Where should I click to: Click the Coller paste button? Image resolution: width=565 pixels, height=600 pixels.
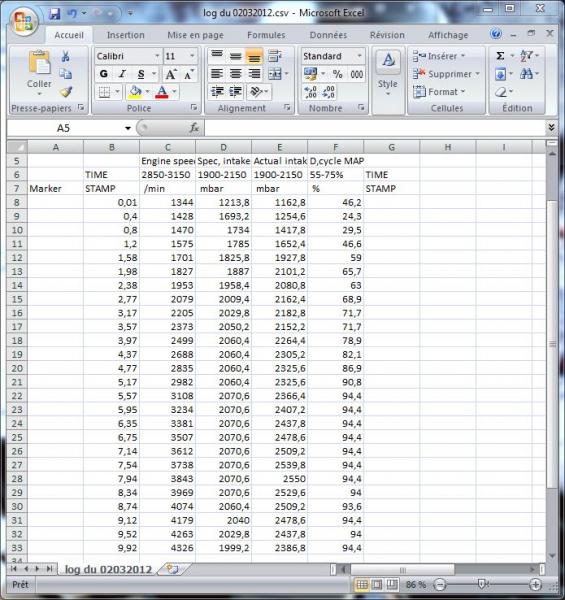tap(39, 73)
